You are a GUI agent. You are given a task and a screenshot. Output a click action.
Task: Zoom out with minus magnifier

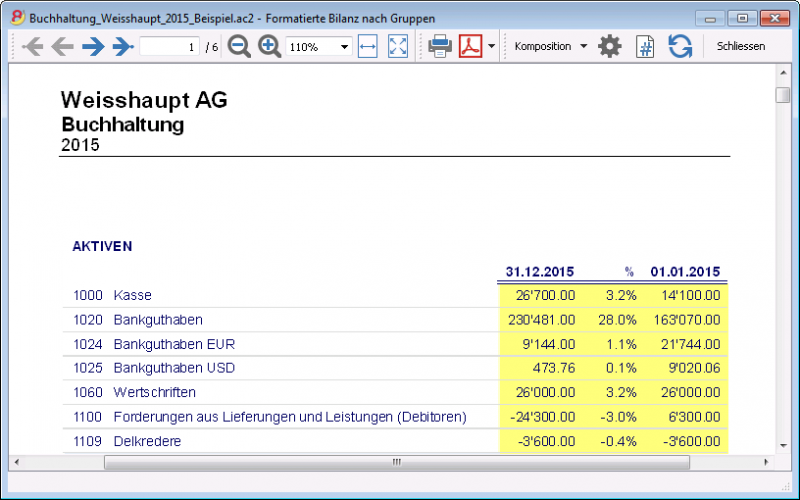[239, 46]
